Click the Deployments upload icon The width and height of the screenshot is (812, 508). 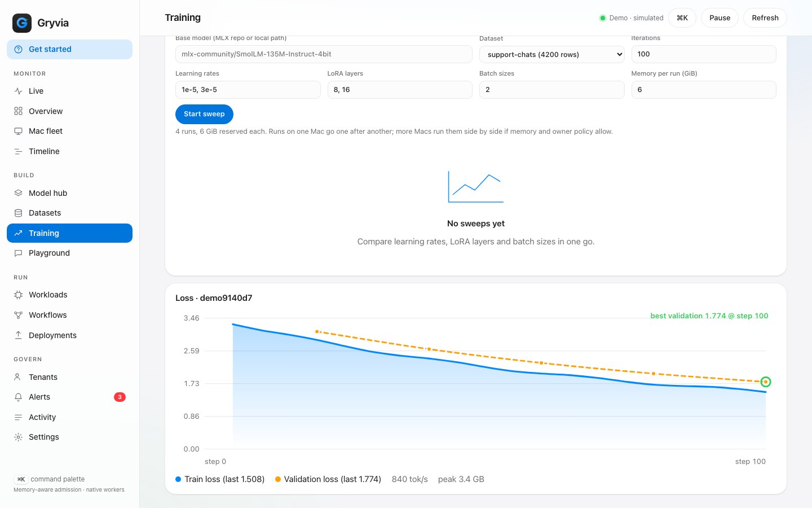[18, 335]
